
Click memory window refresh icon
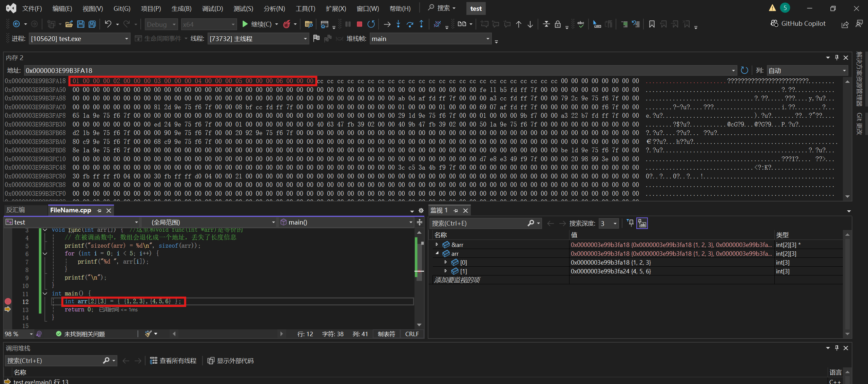click(x=745, y=70)
